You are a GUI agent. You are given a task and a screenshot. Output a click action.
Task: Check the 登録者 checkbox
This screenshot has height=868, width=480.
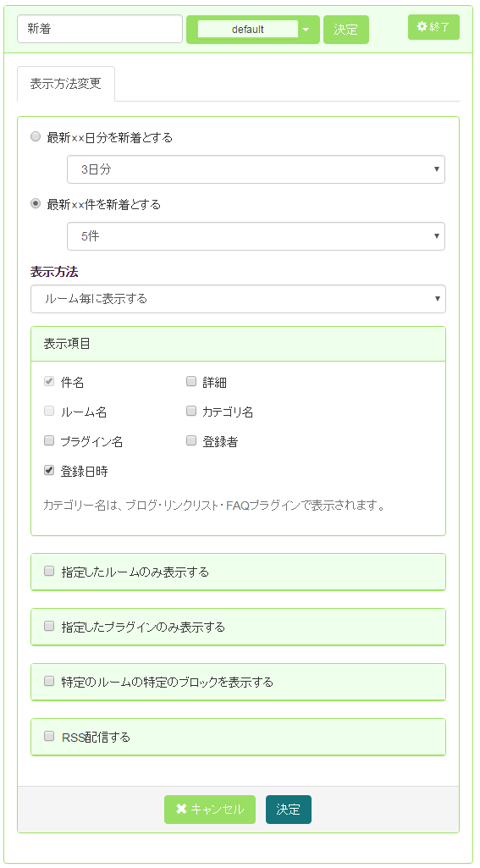tap(191, 440)
